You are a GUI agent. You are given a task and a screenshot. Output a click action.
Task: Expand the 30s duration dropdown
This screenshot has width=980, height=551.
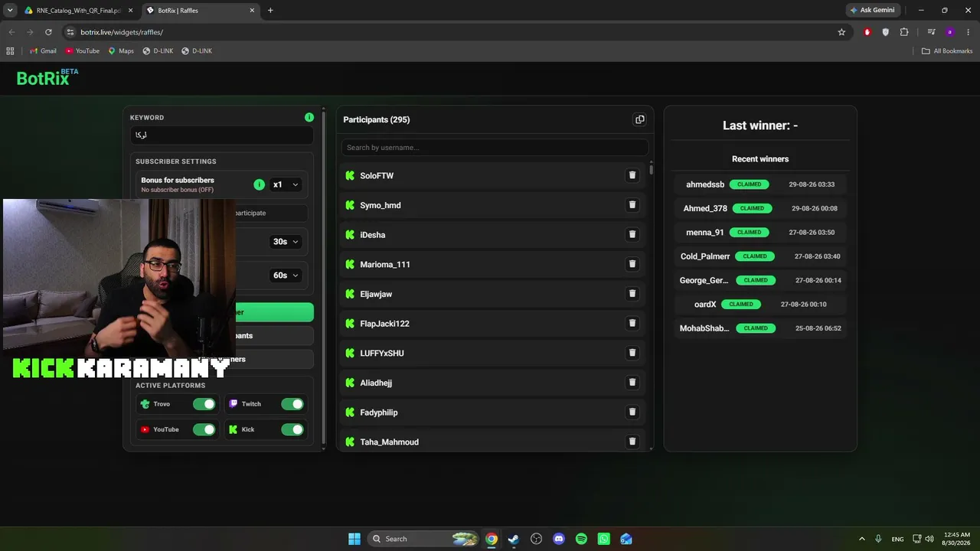pyautogui.click(x=286, y=242)
